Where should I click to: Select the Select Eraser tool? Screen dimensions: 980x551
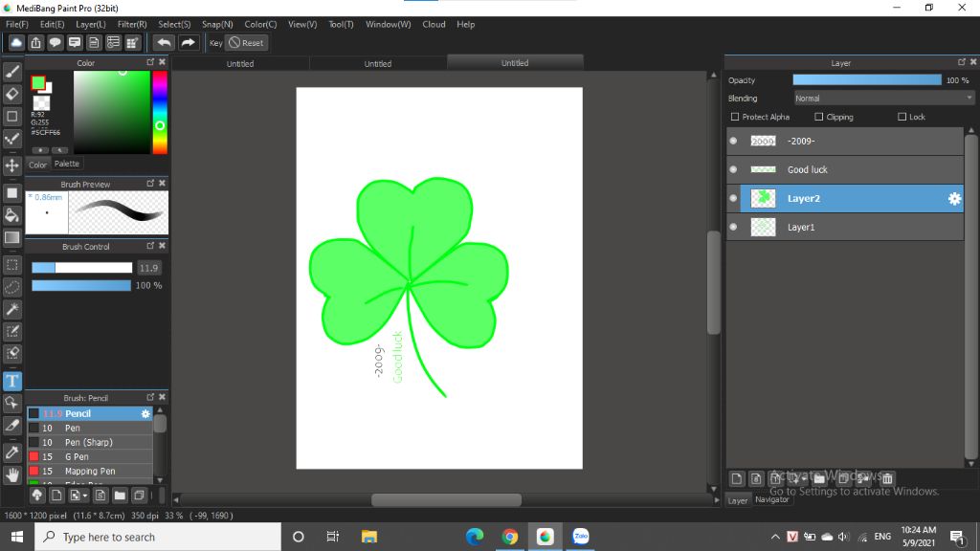pos(11,353)
